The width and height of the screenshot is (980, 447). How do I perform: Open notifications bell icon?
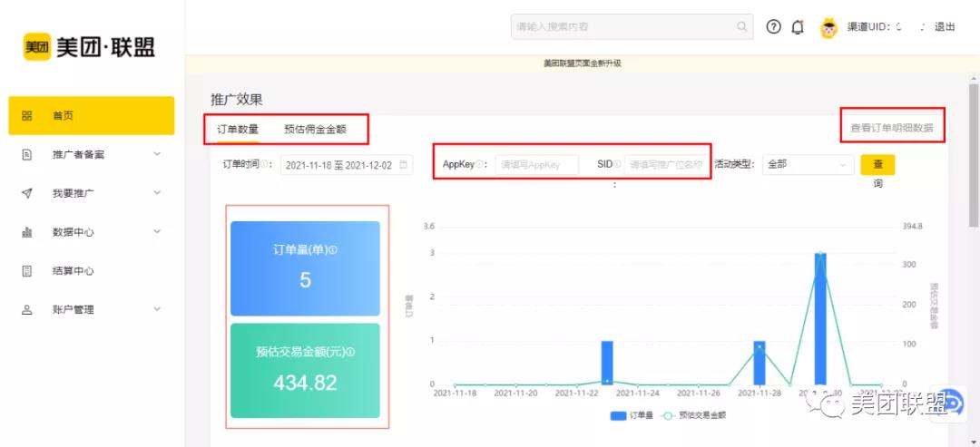click(x=798, y=27)
